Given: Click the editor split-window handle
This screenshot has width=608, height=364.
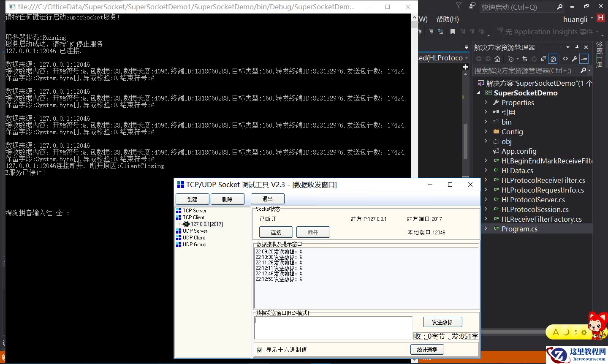Looking at the screenshot, I should coord(466,67).
